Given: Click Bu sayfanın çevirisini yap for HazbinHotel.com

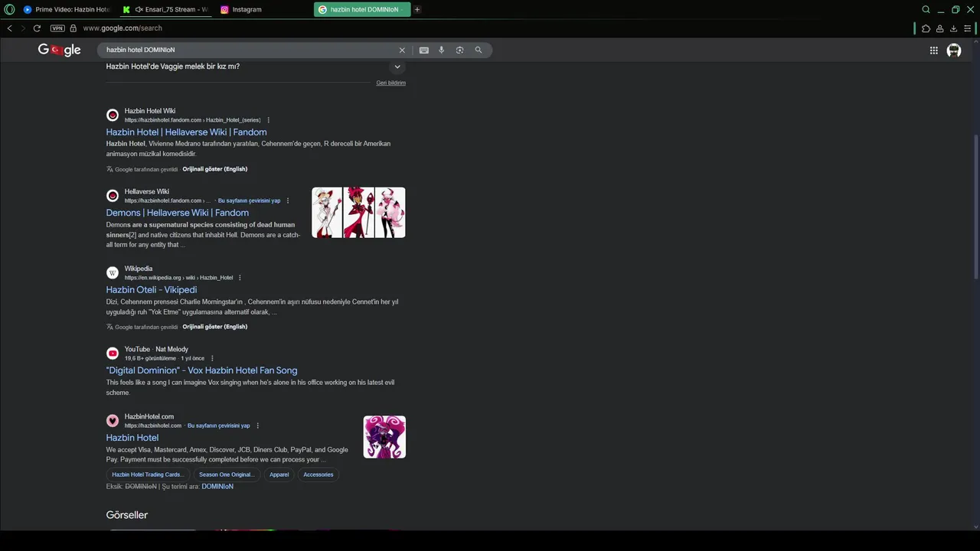Looking at the screenshot, I should (x=218, y=425).
